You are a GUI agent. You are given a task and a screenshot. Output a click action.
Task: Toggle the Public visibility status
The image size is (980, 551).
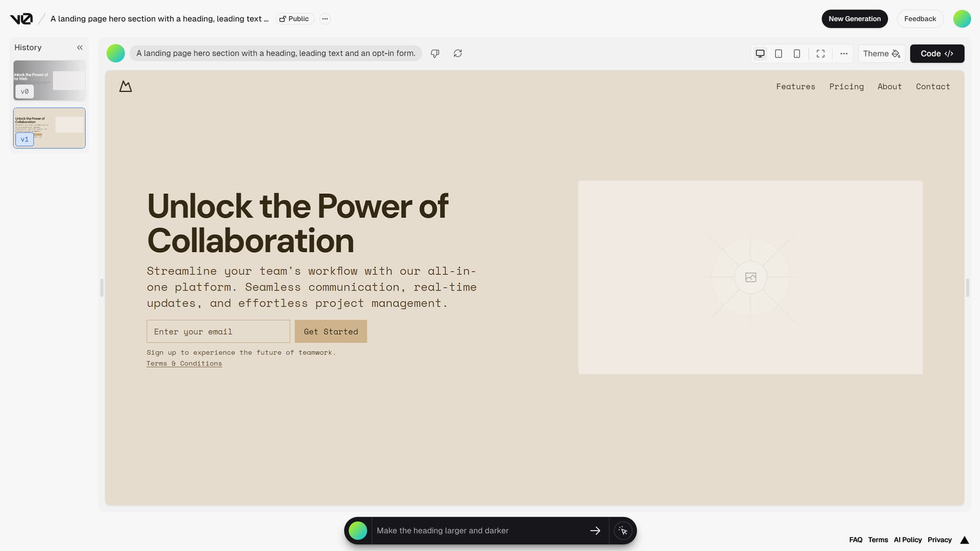(x=294, y=18)
